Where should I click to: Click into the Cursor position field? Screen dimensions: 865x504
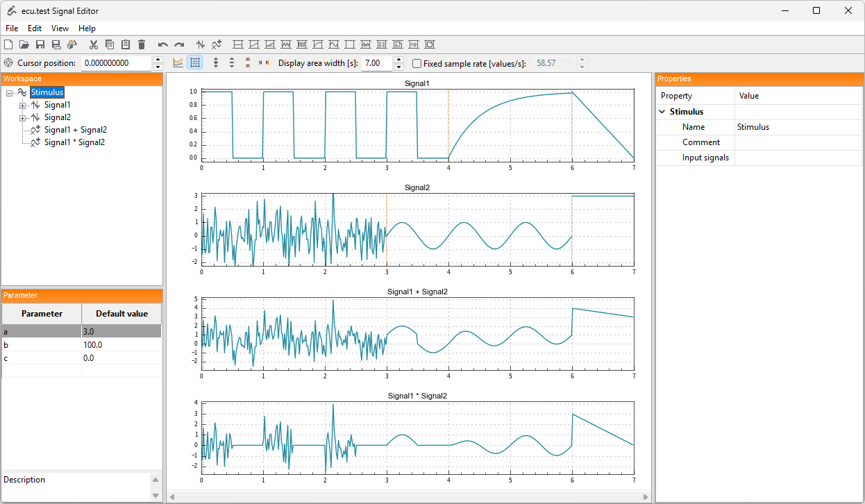point(117,63)
